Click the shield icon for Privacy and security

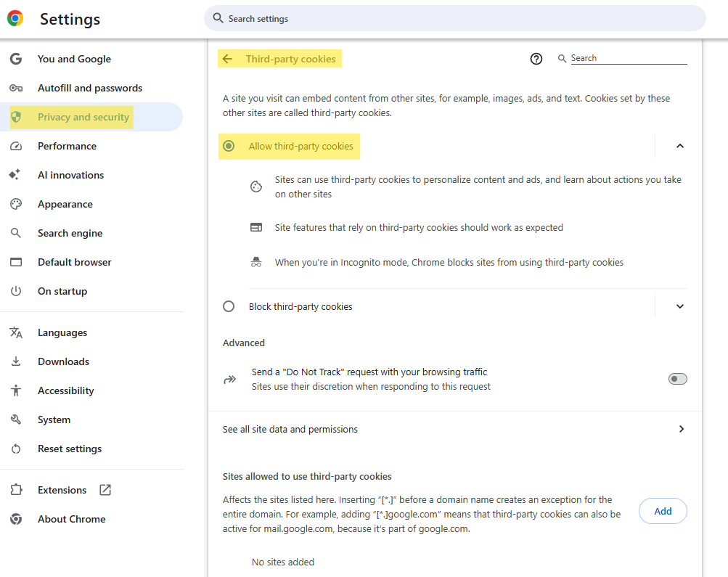coord(16,117)
